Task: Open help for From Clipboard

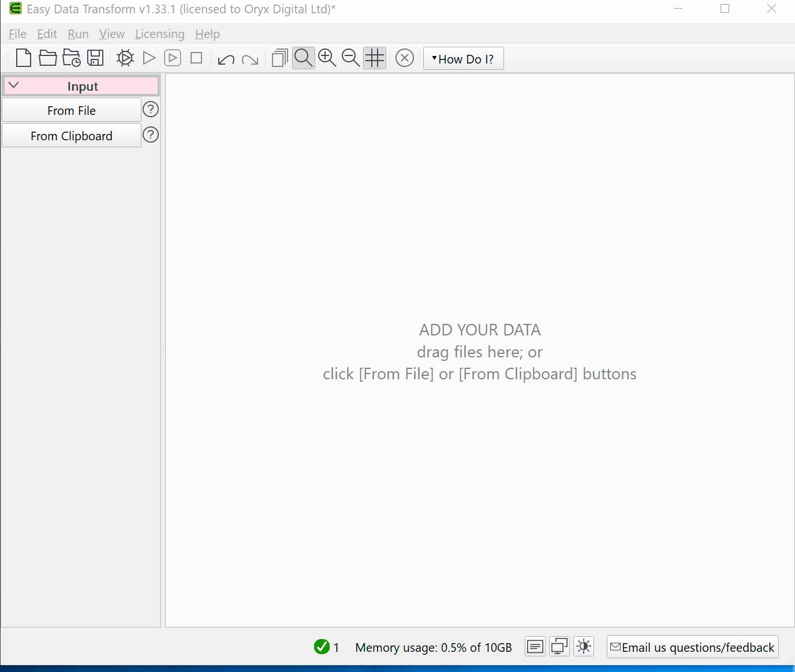Action: (x=151, y=135)
